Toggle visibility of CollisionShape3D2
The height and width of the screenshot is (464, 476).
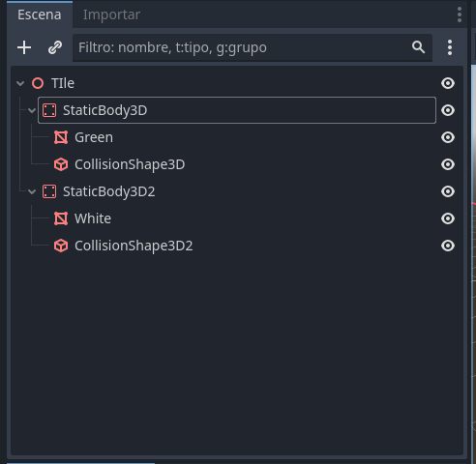click(x=448, y=246)
